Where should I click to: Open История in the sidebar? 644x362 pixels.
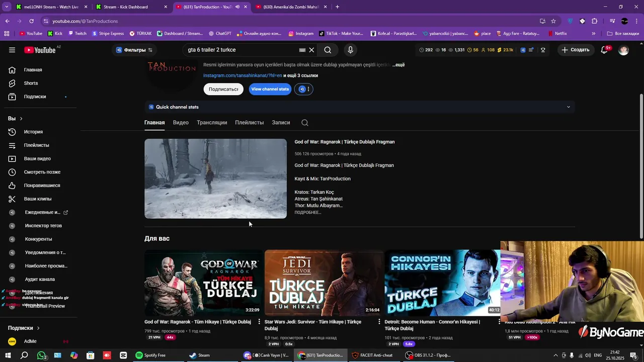(x=33, y=132)
